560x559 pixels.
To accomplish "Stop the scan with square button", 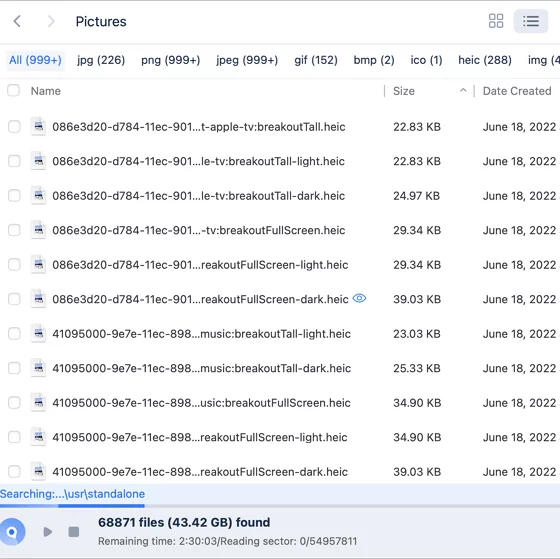I will tap(74, 532).
